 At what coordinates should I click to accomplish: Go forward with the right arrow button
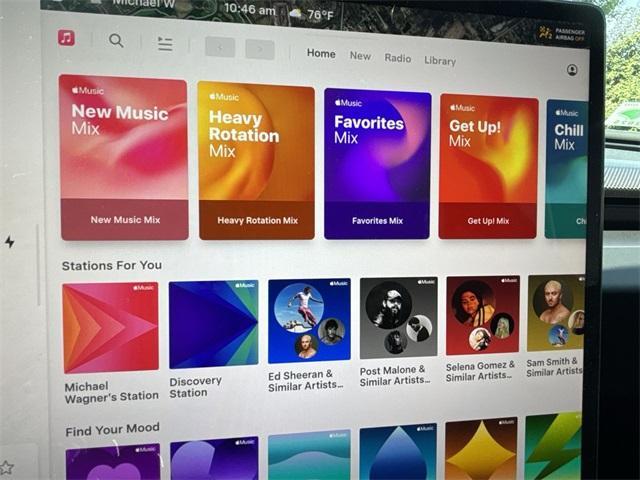[260, 50]
